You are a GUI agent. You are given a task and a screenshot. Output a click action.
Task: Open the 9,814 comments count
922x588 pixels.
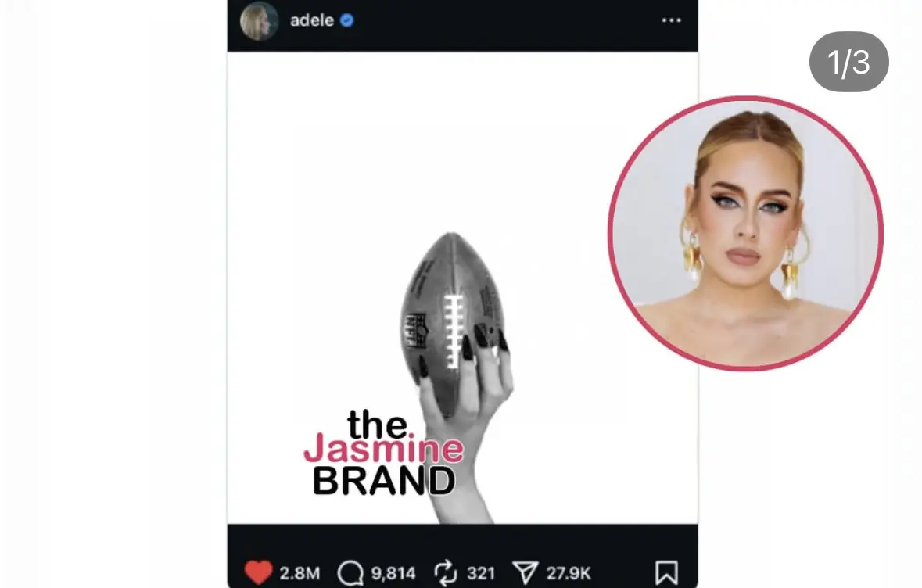(x=393, y=573)
